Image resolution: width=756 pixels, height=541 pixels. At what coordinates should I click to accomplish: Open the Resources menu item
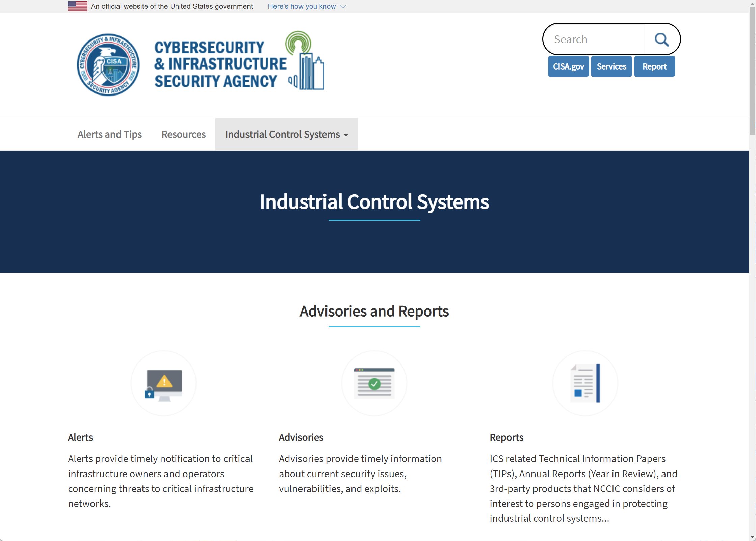point(183,134)
